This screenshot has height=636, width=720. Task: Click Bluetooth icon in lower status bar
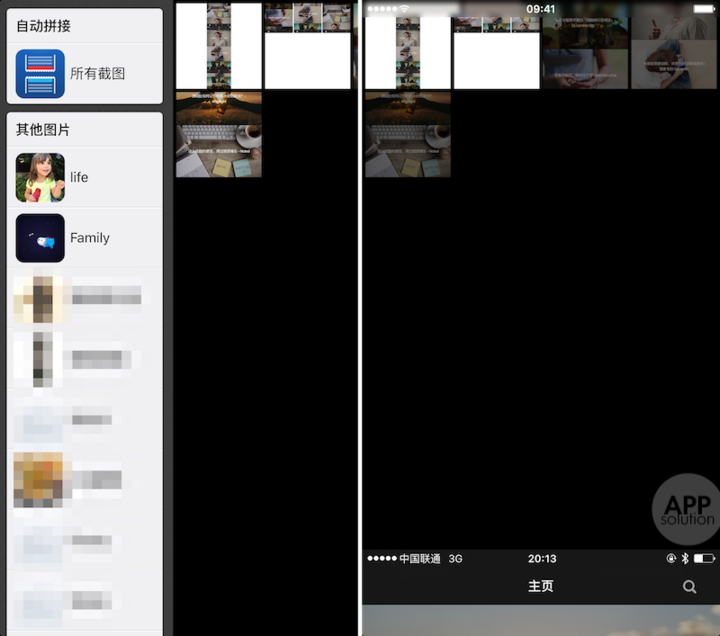point(685,559)
